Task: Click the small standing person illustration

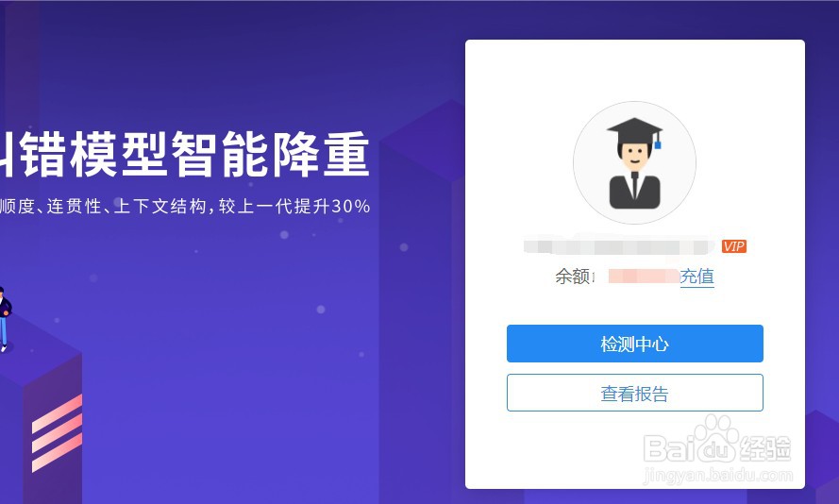Action: tap(4, 319)
